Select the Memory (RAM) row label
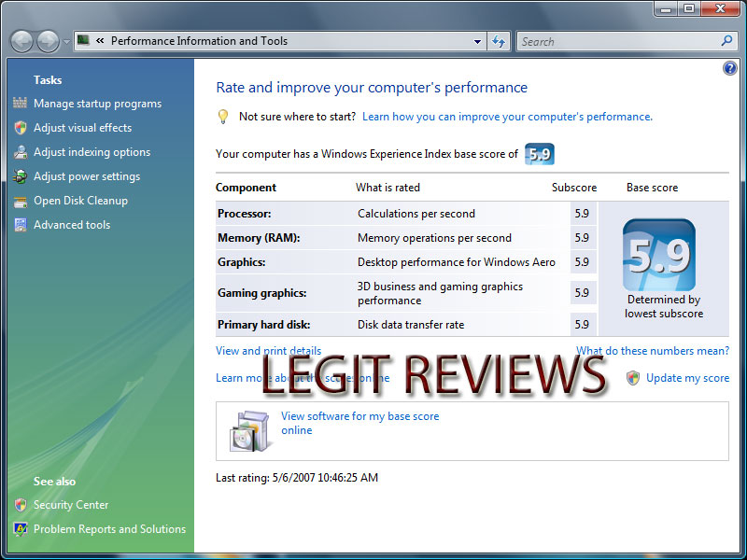 click(x=259, y=238)
